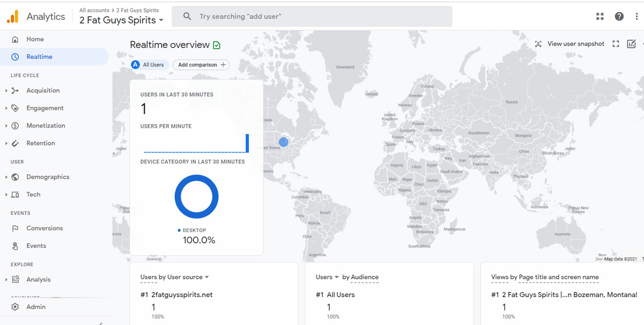
Task: Open the Conversions page
Action: [45, 228]
